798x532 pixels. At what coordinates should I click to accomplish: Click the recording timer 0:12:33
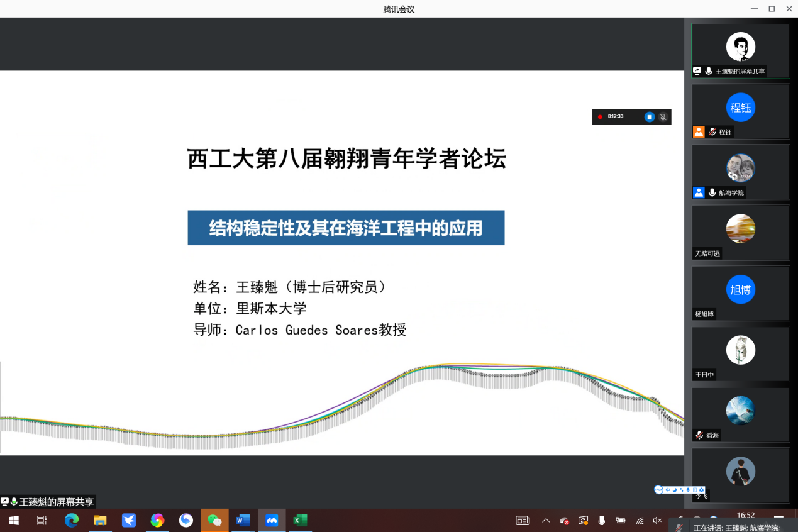click(616, 117)
